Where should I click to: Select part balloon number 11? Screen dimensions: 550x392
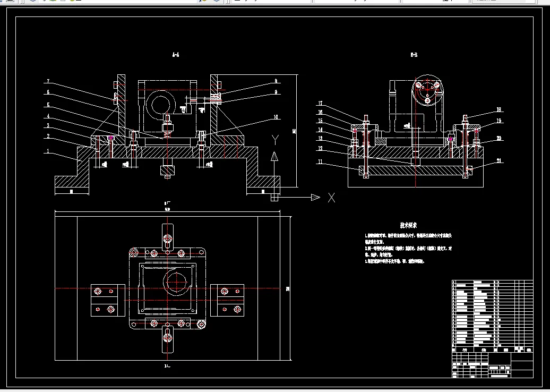coord(320,161)
